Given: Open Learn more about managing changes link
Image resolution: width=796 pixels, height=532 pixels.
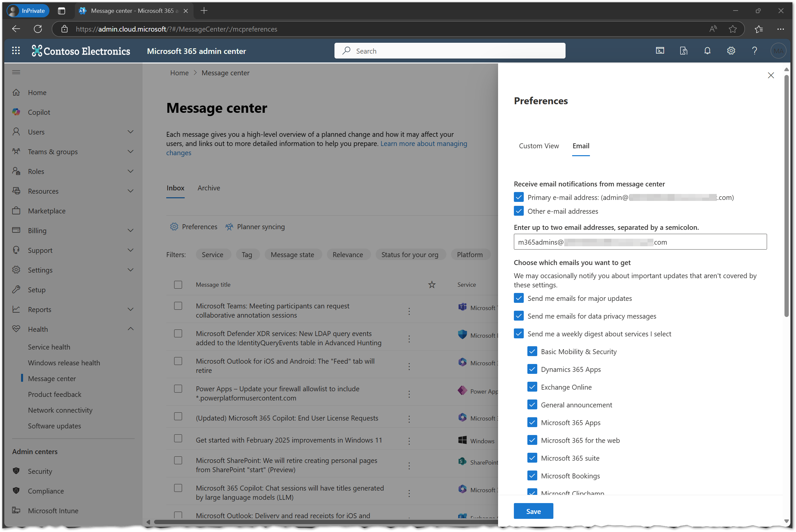Looking at the screenshot, I should click(423, 143).
